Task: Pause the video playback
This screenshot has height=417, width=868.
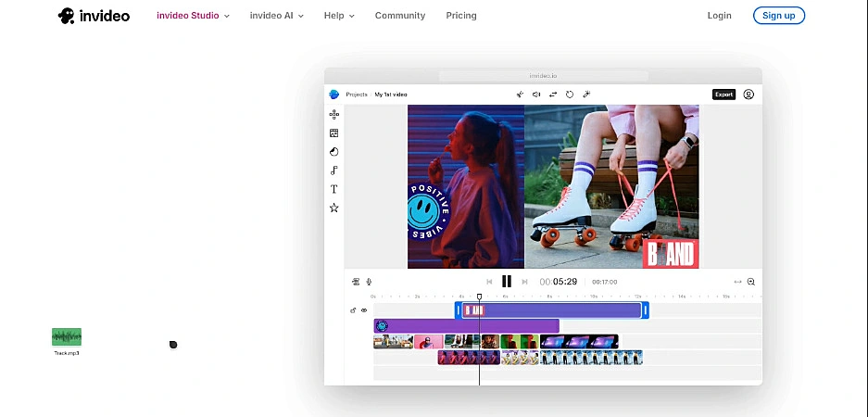Action: tap(507, 282)
